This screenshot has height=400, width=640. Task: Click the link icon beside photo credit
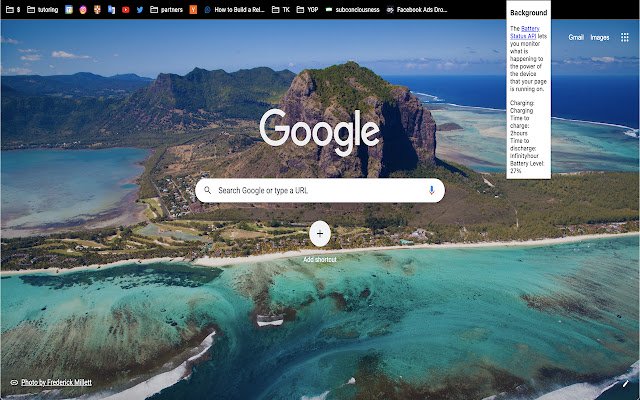point(14,382)
